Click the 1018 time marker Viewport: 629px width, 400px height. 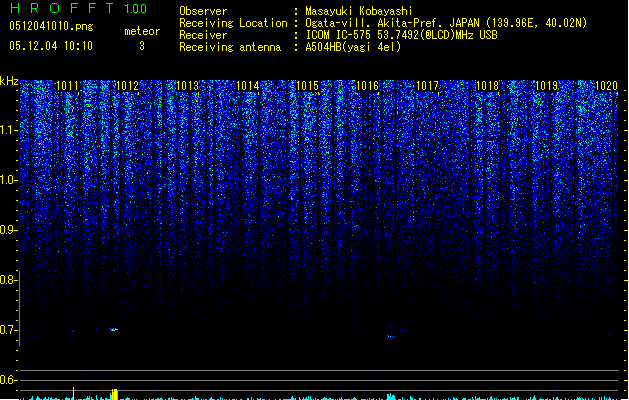tap(487, 86)
